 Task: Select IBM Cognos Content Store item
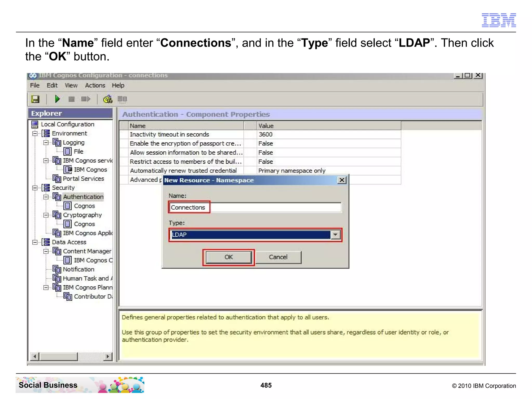[x=93, y=260]
